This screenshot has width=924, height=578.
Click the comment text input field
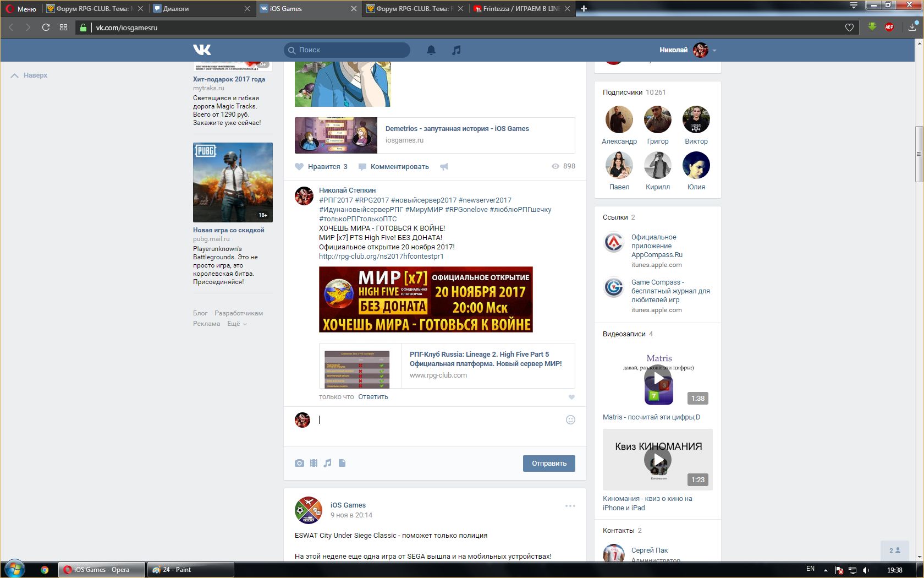pyautogui.click(x=440, y=420)
